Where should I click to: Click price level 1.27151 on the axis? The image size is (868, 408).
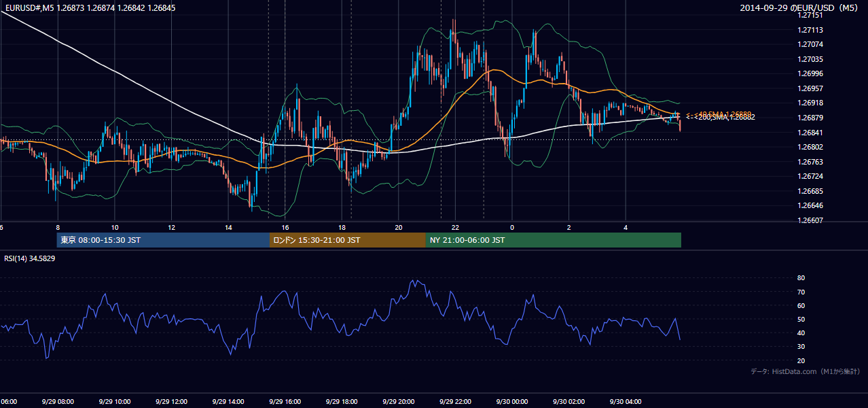[810, 15]
